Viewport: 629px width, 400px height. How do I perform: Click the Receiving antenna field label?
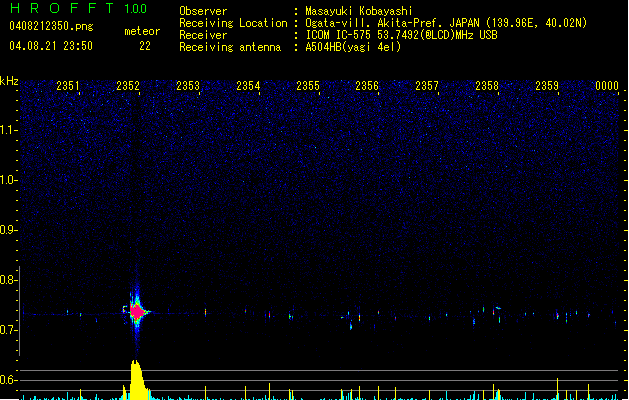[x=230, y=47]
